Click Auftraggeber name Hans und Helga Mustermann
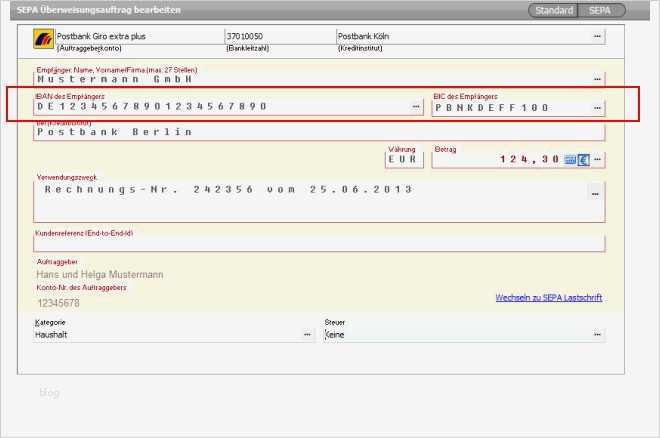660x438 pixels. pyautogui.click(x=100, y=274)
